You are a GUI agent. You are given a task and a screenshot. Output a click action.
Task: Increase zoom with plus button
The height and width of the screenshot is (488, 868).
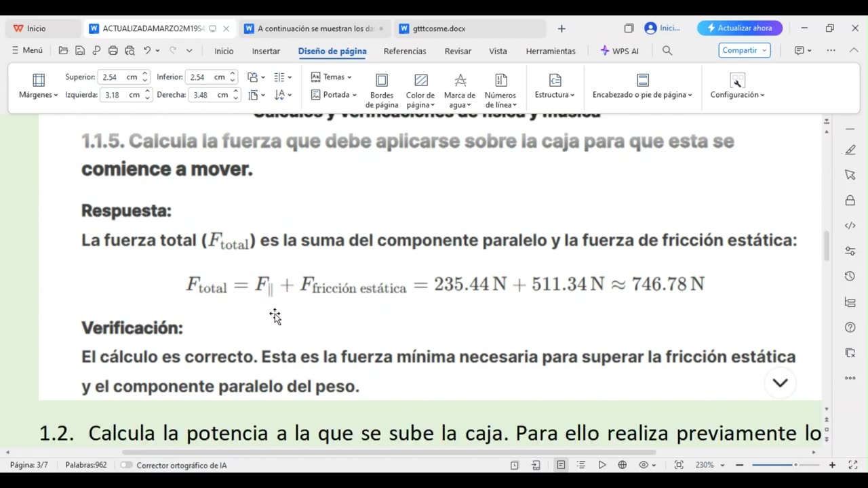click(832, 465)
